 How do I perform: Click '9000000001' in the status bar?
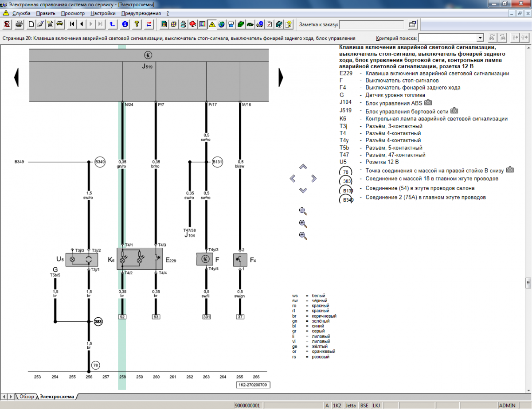(248, 405)
